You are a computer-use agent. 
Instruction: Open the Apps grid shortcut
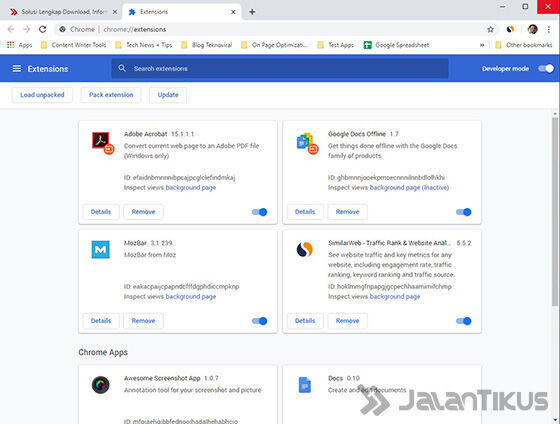20,45
